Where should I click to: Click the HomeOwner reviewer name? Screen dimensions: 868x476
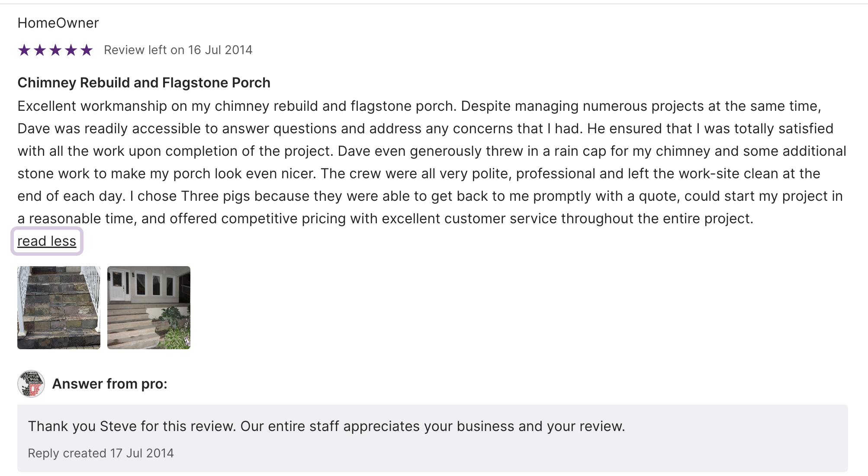click(58, 23)
